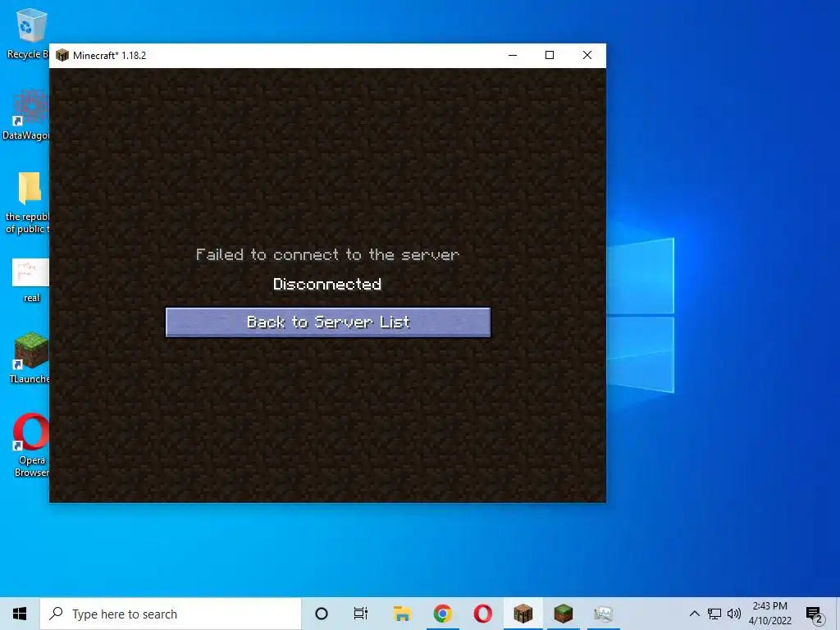Click the 'Disconnected' message text
The width and height of the screenshot is (840, 630).
[327, 284]
